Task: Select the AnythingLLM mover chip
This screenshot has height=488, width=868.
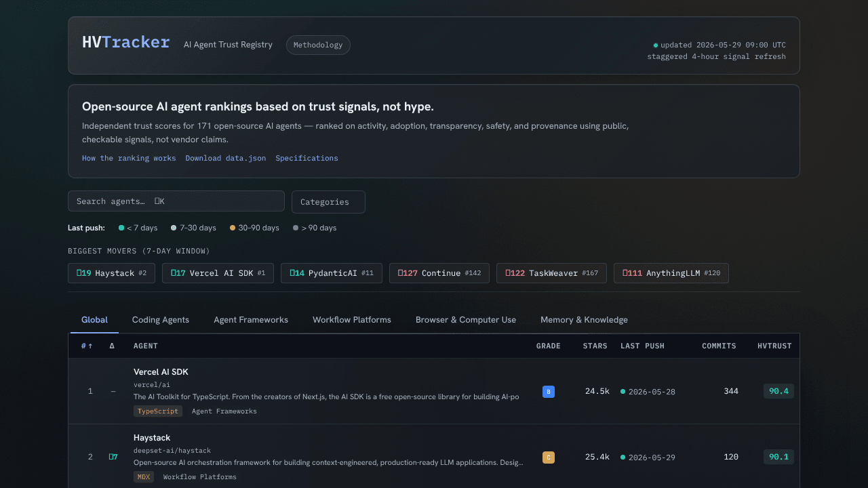Action: [x=671, y=273]
